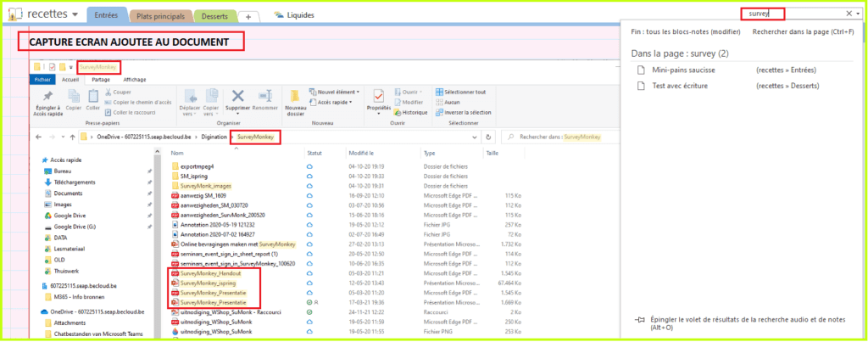
Task: Select the Affichage ribbon tab
Action: click(x=134, y=79)
